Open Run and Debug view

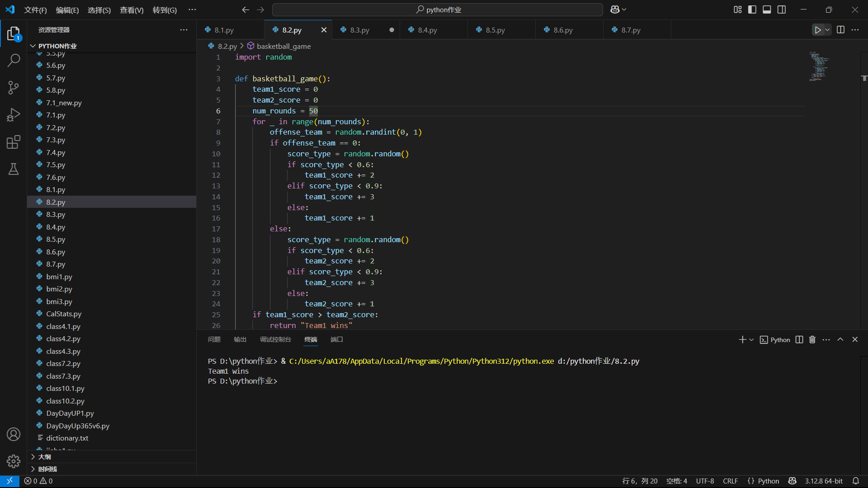tap(14, 115)
